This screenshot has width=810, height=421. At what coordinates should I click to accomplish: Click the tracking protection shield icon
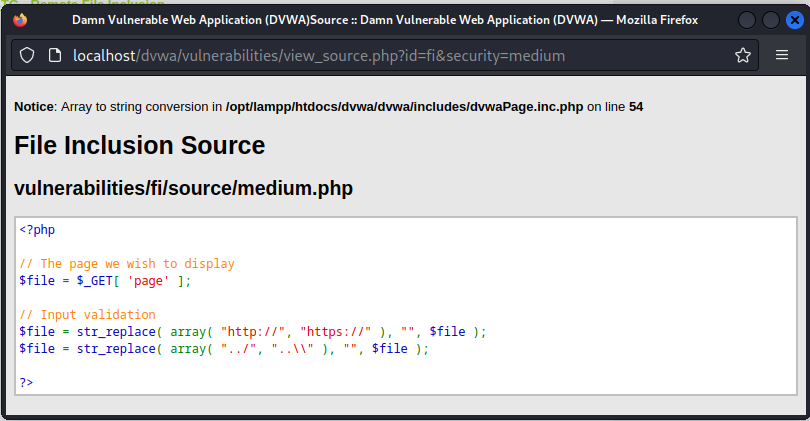tap(27, 55)
